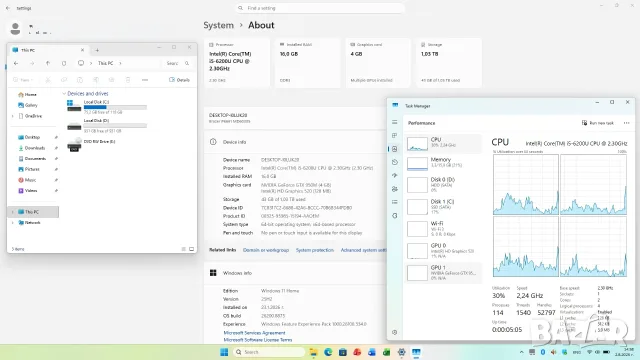Screen dimensions: 640x360
Task: Switch to large icons view in Explorer status bar
Action: click(x=191, y=249)
